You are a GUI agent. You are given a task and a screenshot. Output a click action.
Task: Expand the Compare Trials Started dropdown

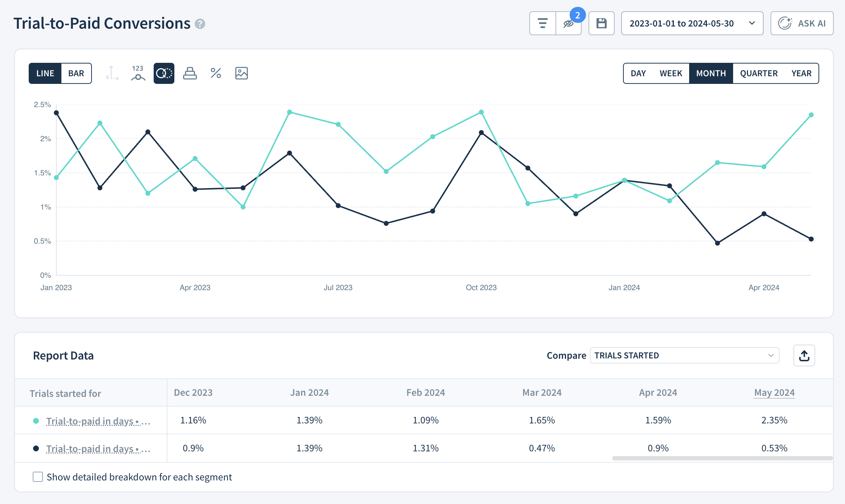684,355
